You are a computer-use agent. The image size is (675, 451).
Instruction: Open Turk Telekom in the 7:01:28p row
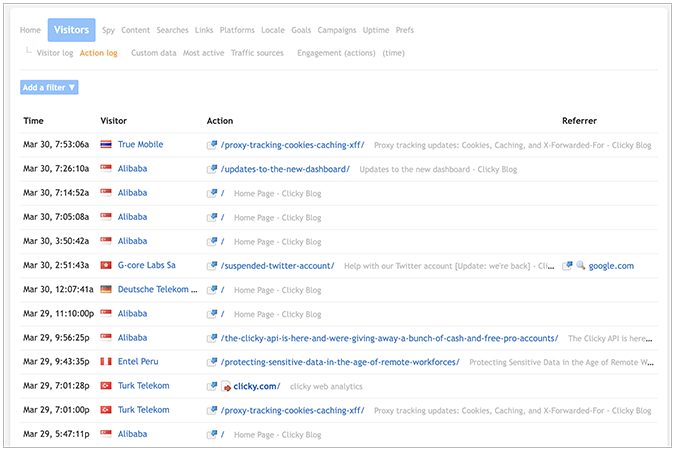143,386
